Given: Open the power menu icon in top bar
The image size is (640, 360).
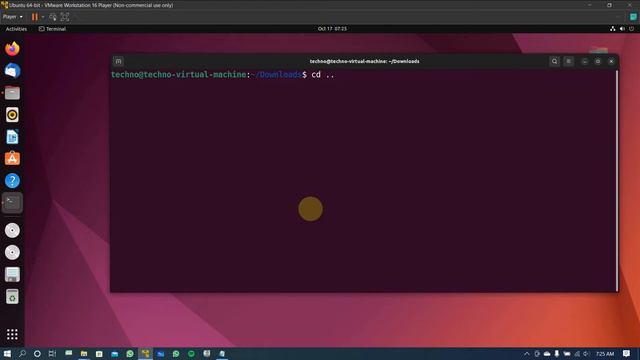Looking at the screenshot, I should coord(631,29).
